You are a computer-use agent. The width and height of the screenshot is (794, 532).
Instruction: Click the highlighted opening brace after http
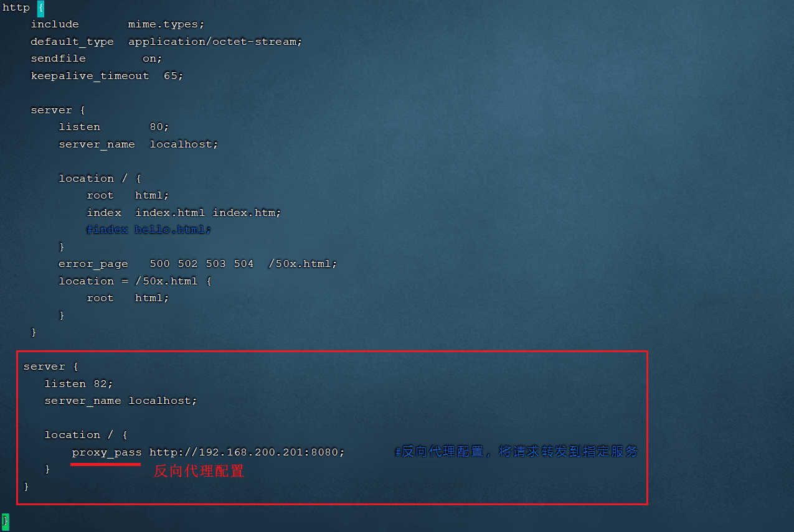pos(40,8)
